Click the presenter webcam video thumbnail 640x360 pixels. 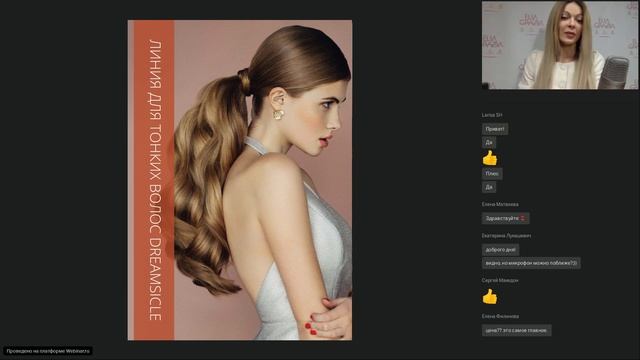pos(560,45)
